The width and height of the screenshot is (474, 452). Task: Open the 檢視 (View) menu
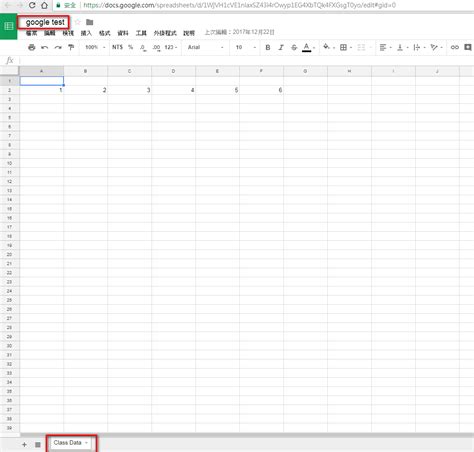coord(68,33)
